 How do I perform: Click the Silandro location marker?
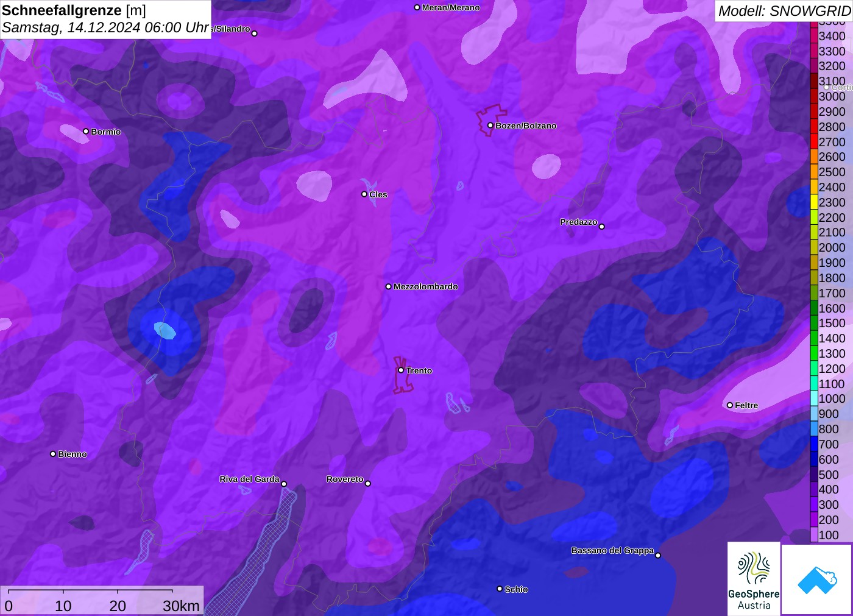[x=255, y=34]
